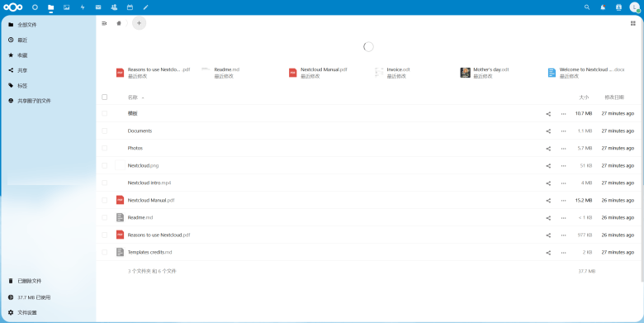Share the Documents folder
The image size is (644, 323).
click(548, 131)
